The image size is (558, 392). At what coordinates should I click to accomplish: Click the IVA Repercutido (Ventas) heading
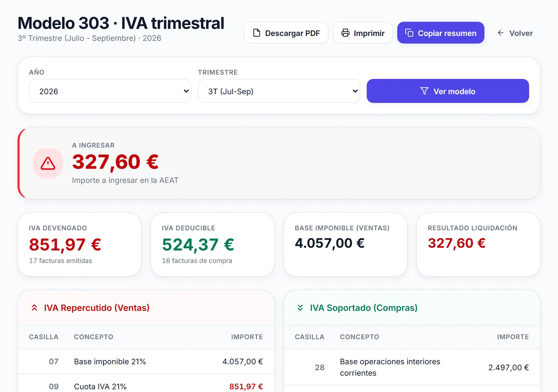(97, 308)
